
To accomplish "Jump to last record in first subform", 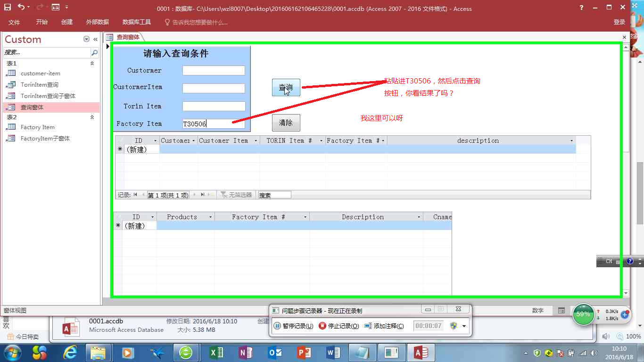I will pyautogui.click(x=203, y=195).
